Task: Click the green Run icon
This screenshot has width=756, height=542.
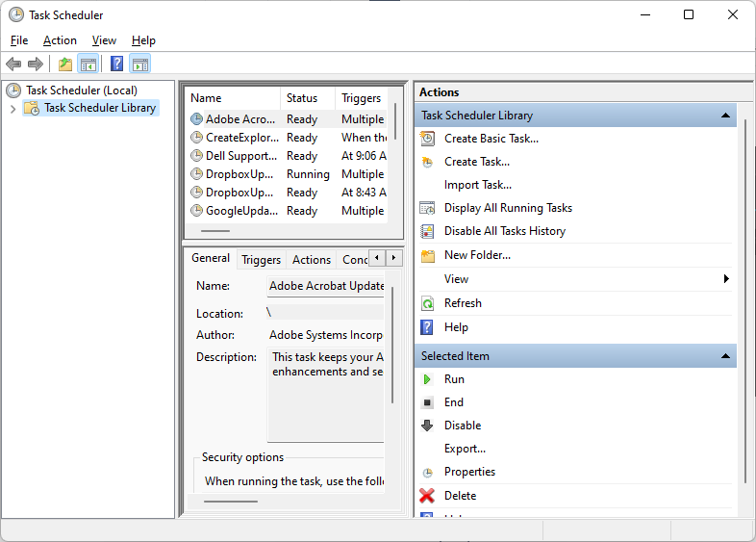Action: click(x=428, y=379)
